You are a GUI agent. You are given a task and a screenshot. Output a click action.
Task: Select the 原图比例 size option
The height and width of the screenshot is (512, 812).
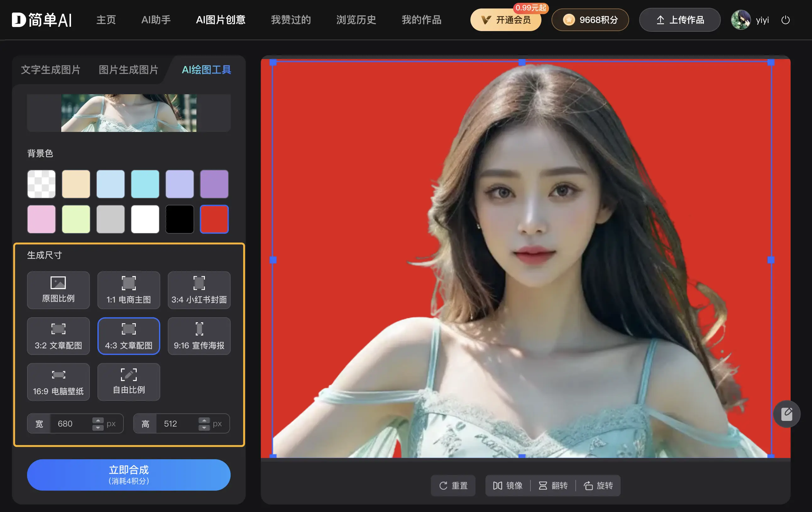click(58, 290)
